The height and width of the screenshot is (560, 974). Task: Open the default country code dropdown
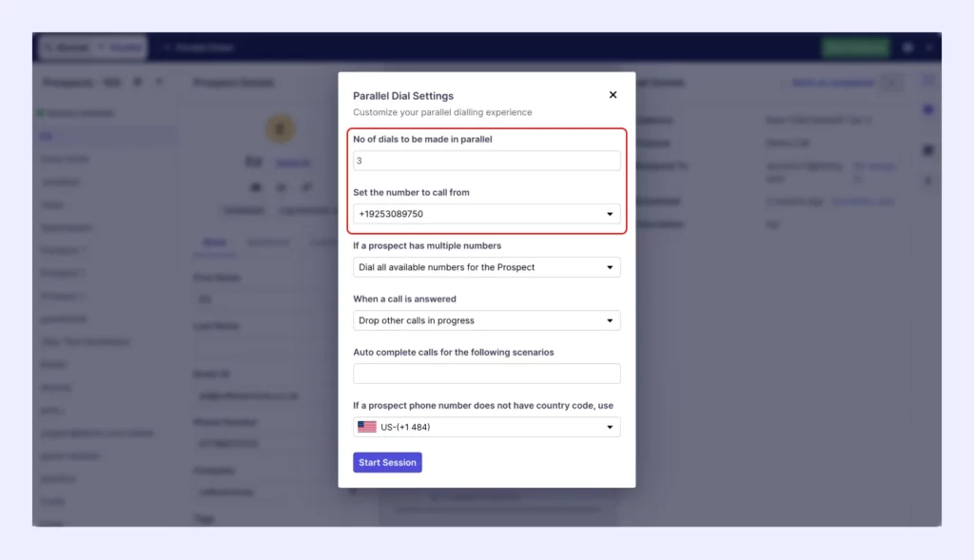tap(486, 427)
